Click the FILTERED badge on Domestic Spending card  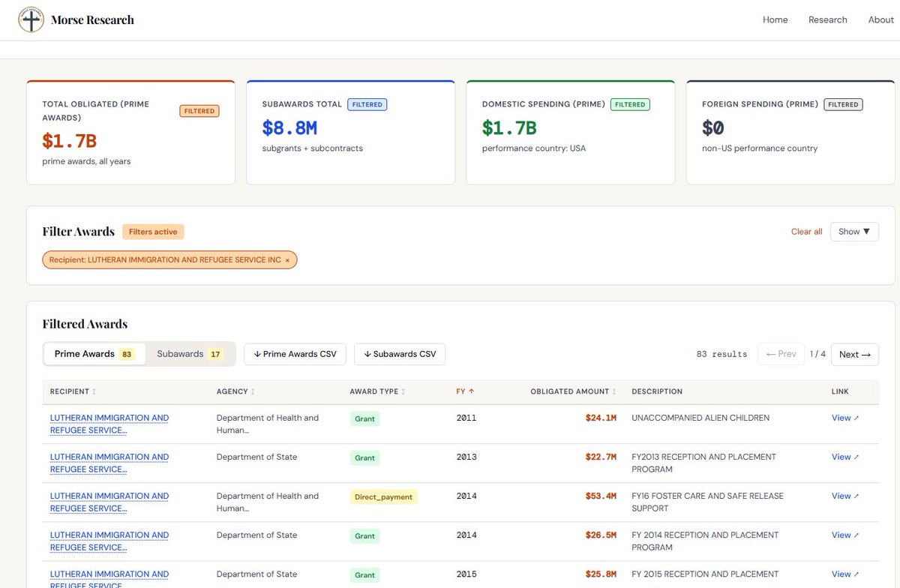tap(630, 104)
